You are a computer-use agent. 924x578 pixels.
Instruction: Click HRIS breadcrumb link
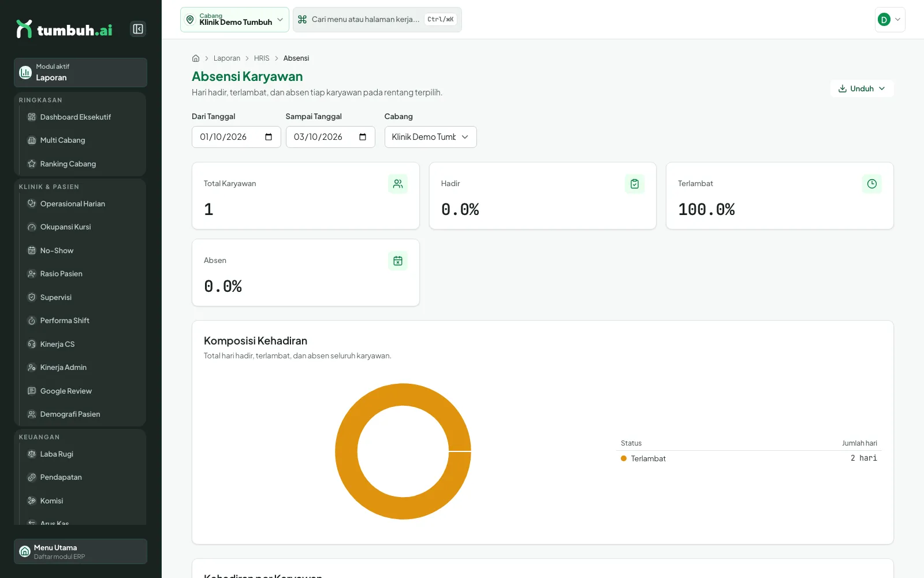tap(262, 58)
